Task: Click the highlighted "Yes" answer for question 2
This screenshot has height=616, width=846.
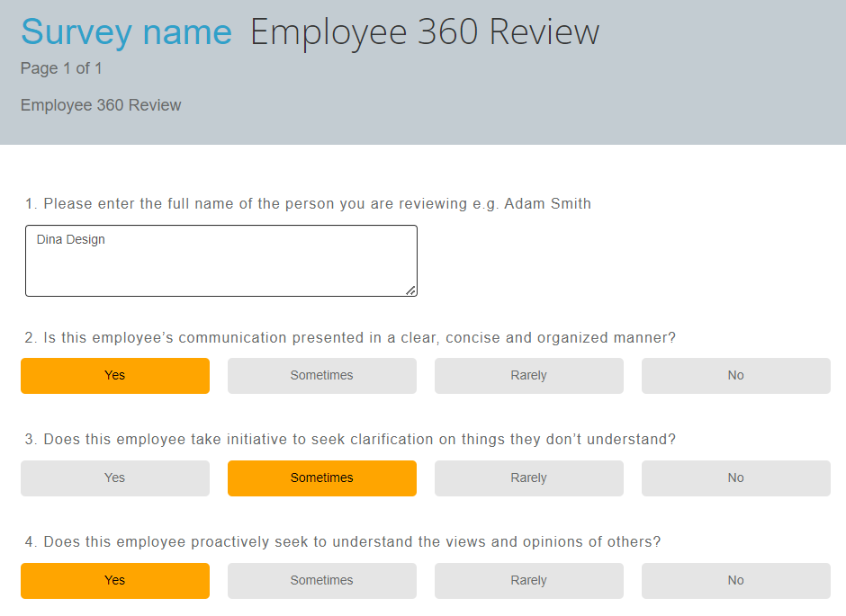Action: 114,375
